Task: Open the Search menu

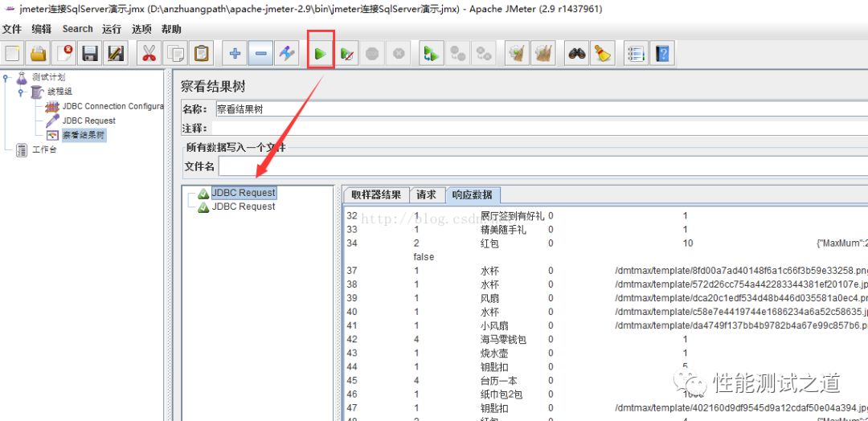Action: 77,29
